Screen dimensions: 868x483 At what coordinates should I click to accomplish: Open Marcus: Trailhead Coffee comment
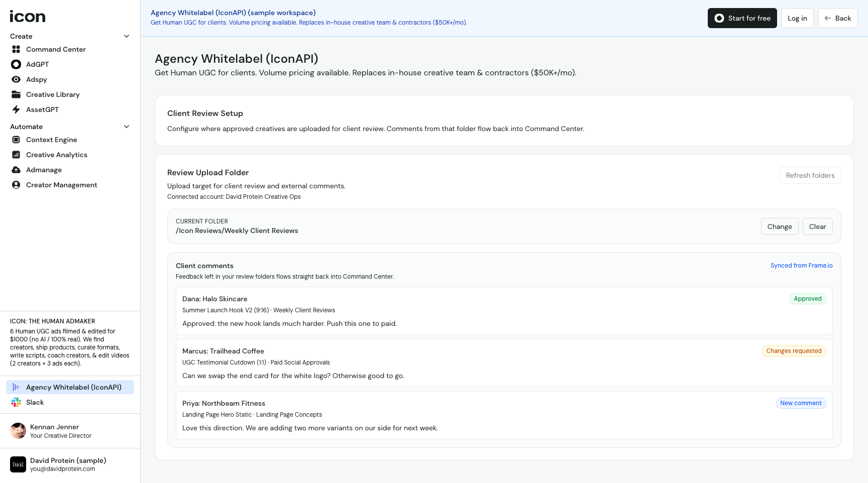point(504,363)
